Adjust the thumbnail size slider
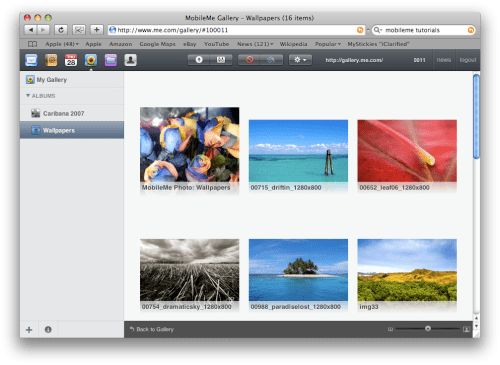The width and height of the screenshot is (500, 365). [x=428, y=329]
